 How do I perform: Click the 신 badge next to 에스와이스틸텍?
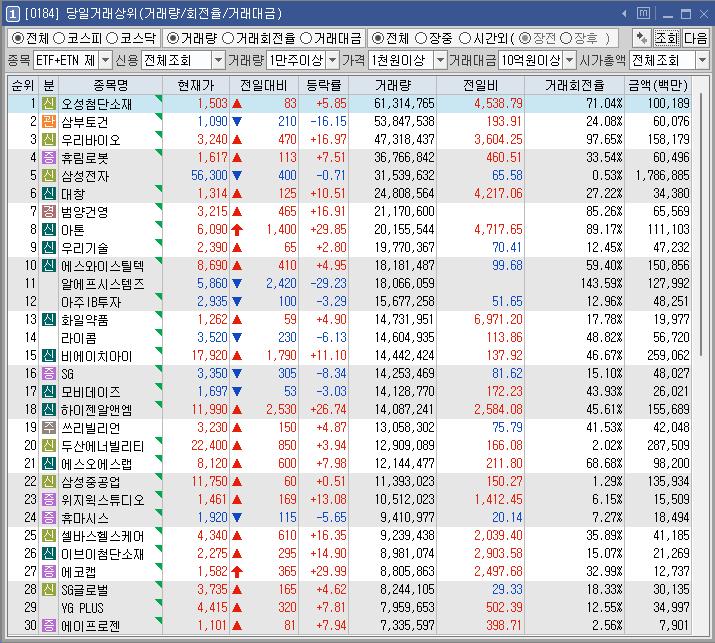[x=49, y=265]
